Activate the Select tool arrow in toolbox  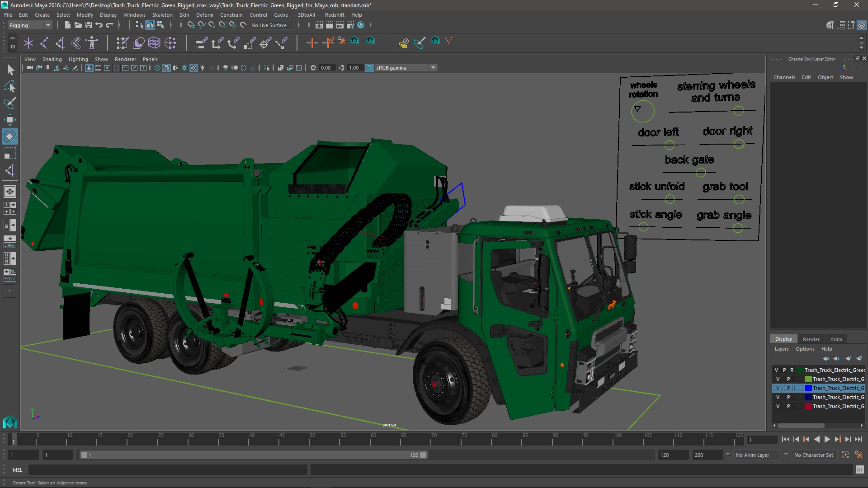point(10,70)
